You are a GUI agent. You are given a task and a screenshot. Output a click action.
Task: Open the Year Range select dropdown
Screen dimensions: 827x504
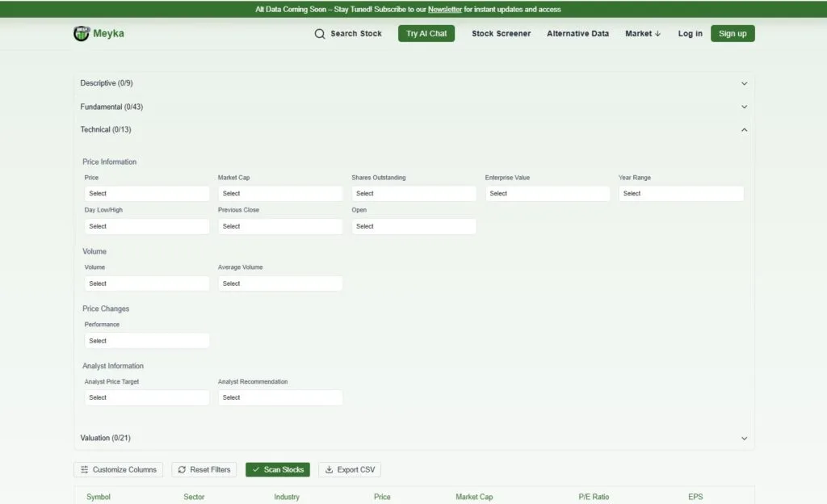[680, 193]
